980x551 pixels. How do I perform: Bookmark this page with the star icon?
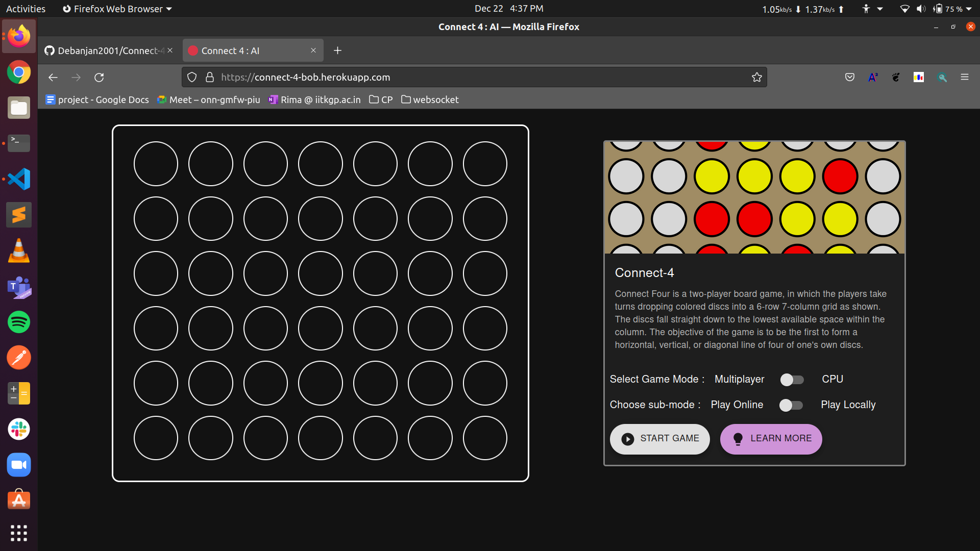[756, 77]
